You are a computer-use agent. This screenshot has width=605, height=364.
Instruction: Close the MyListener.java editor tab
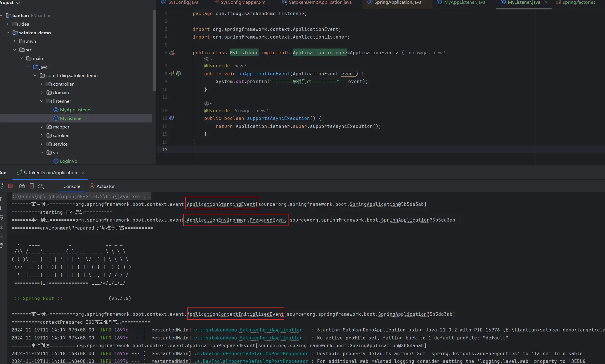point(546,2)
